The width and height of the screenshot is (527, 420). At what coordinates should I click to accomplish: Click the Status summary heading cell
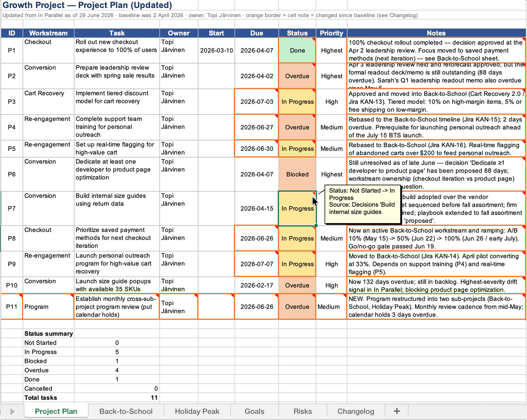click(48, 333)
